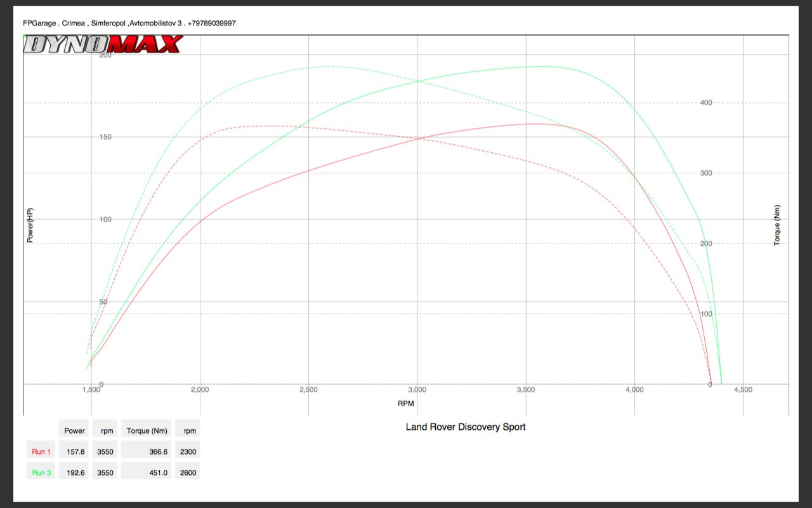
Task: Select the "4,000" RPM axis tick label
Action: point(634,390)
